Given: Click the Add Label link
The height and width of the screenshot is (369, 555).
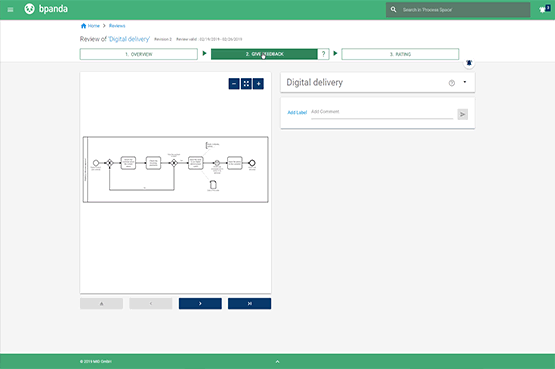Looking at the screenshot, I should (297, 113).
